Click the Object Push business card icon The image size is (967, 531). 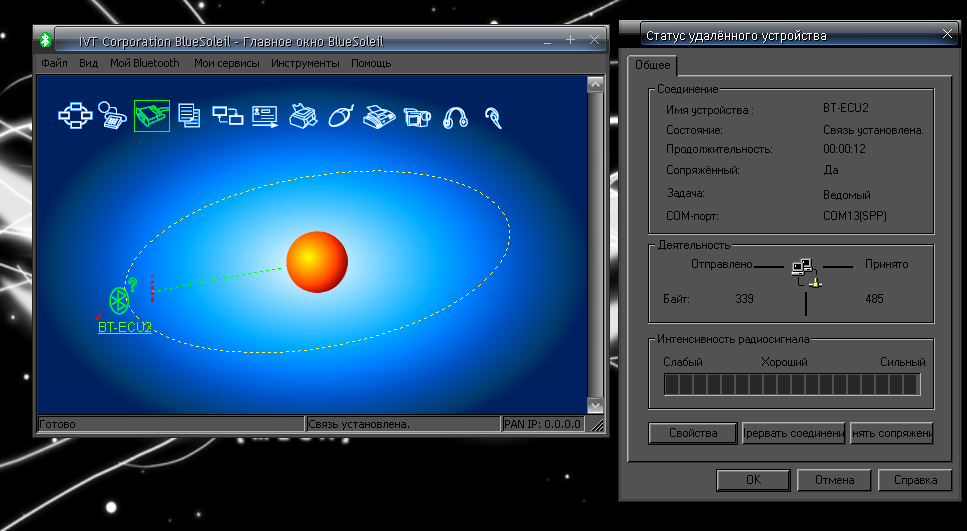point(264,116)
